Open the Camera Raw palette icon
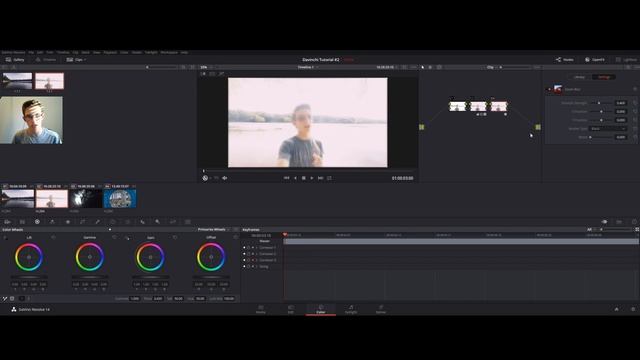Screen dimensions: 640x360 tap(7, 222)
